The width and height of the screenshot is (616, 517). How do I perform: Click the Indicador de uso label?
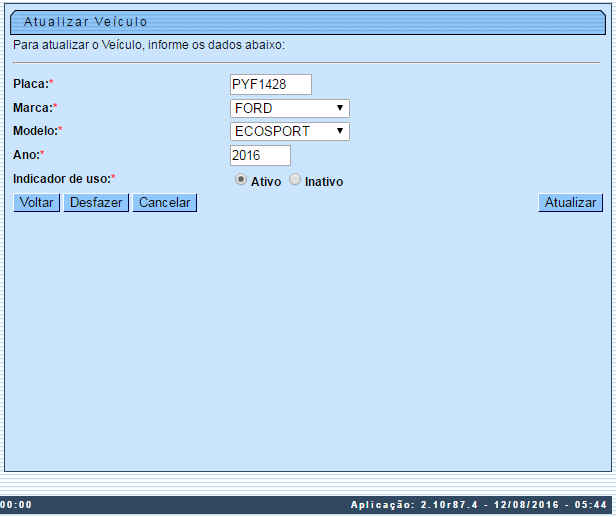coord(62,178)
